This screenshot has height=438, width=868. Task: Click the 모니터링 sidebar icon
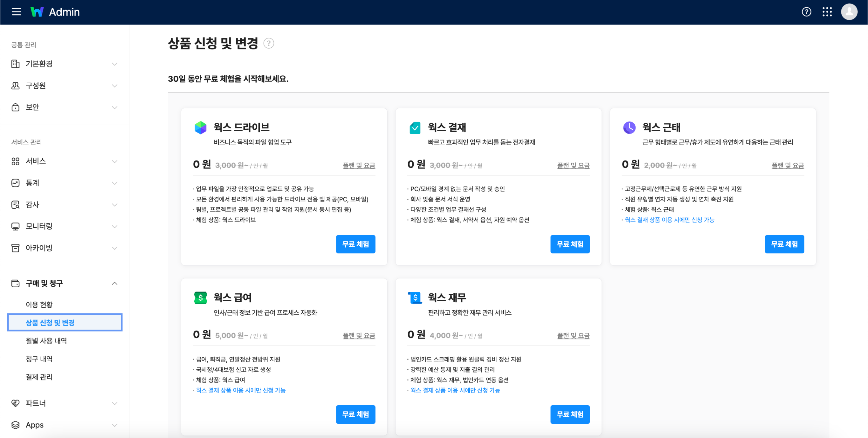16,226
